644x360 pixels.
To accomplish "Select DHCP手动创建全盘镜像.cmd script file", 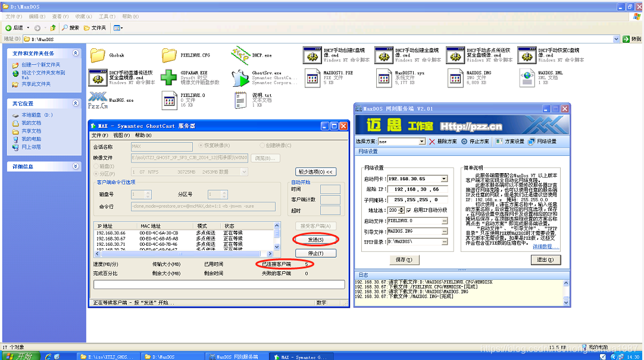I will pos(384,55).
